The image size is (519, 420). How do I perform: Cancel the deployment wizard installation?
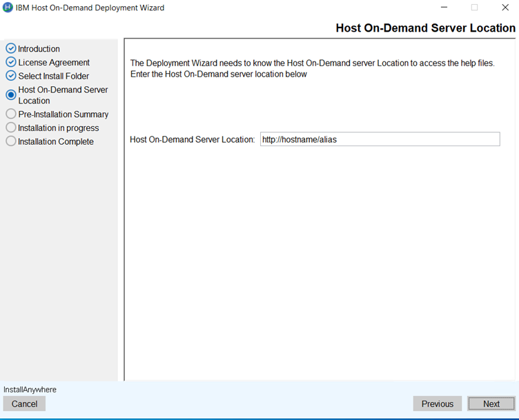tap(24, 403)
